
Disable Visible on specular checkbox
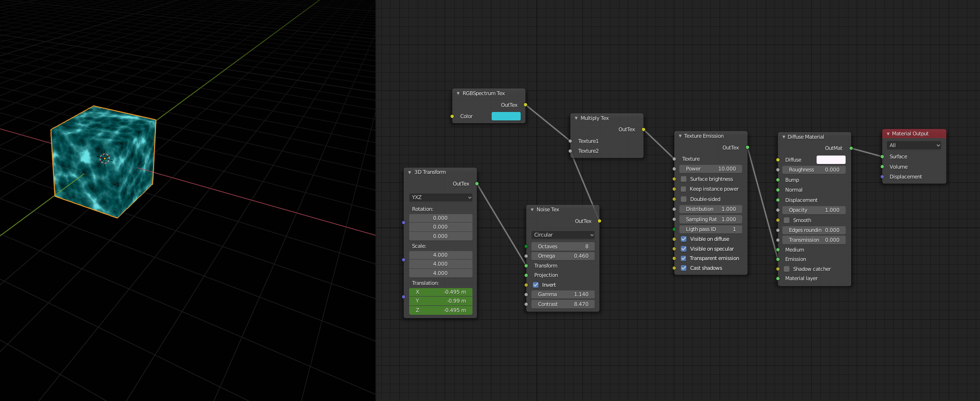point(684,249)
